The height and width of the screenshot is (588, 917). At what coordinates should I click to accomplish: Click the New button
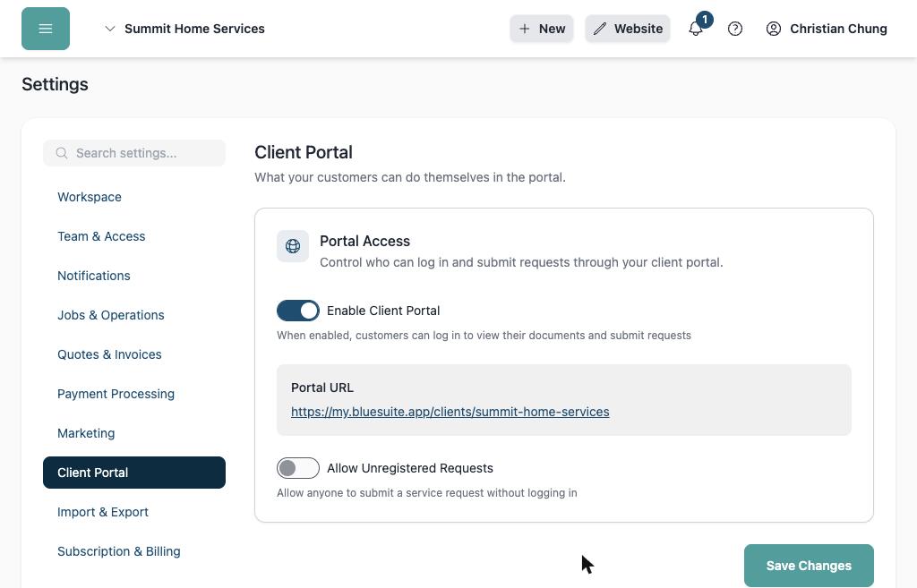coord(542,29)
